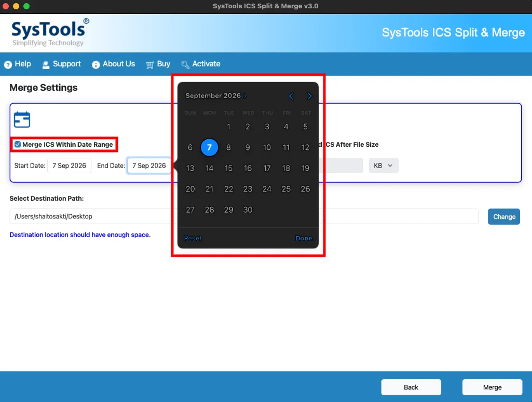
Task: Pick September 20 in the calendar
Action: [x=190, y=189]
